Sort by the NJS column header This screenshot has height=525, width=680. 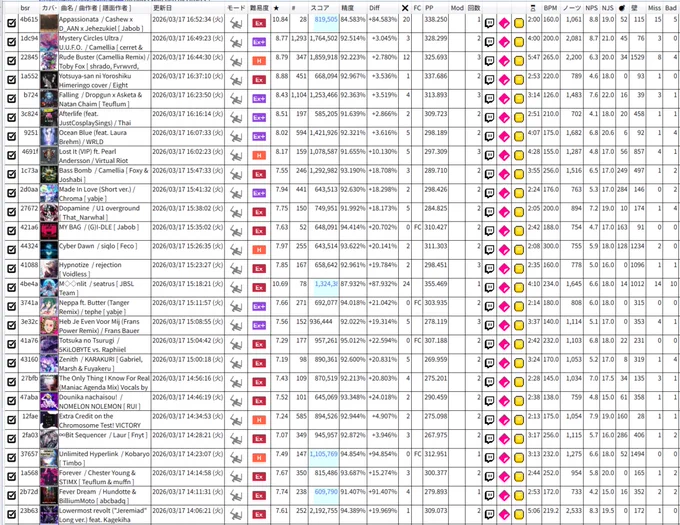tap(608, 8)
